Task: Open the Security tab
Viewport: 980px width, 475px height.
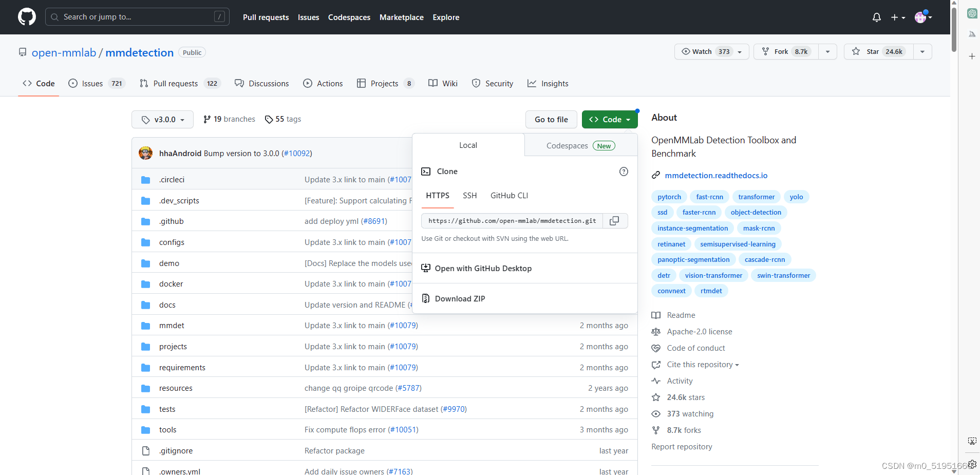Action: (493, 83)
